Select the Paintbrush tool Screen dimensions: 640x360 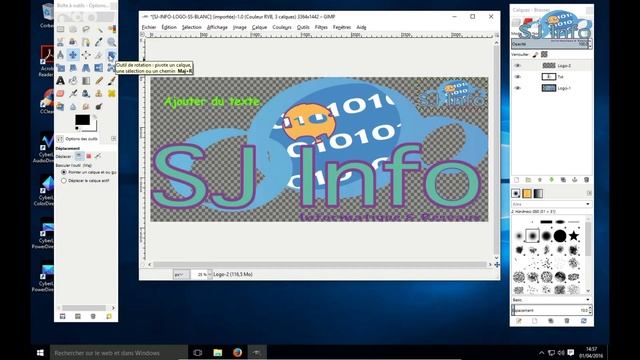(111, 80)
